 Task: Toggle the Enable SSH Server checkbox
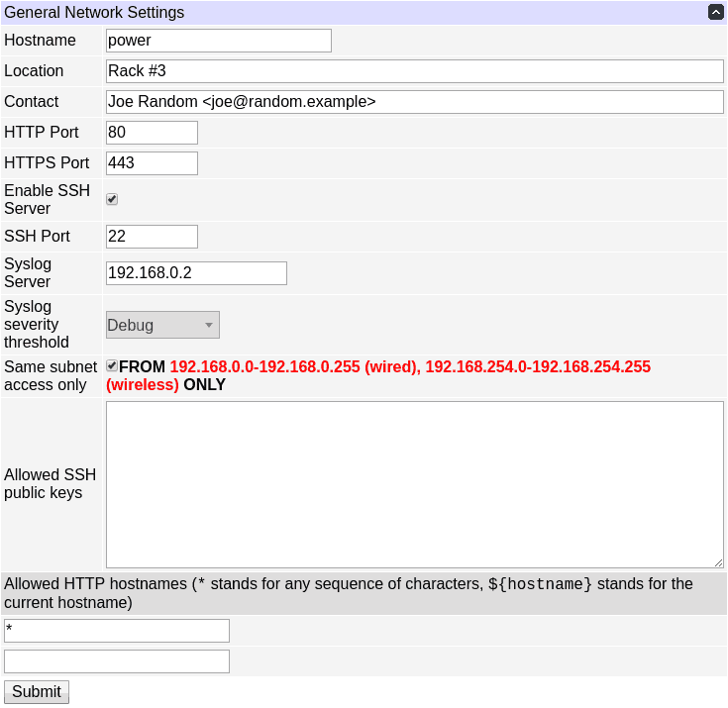112,199
